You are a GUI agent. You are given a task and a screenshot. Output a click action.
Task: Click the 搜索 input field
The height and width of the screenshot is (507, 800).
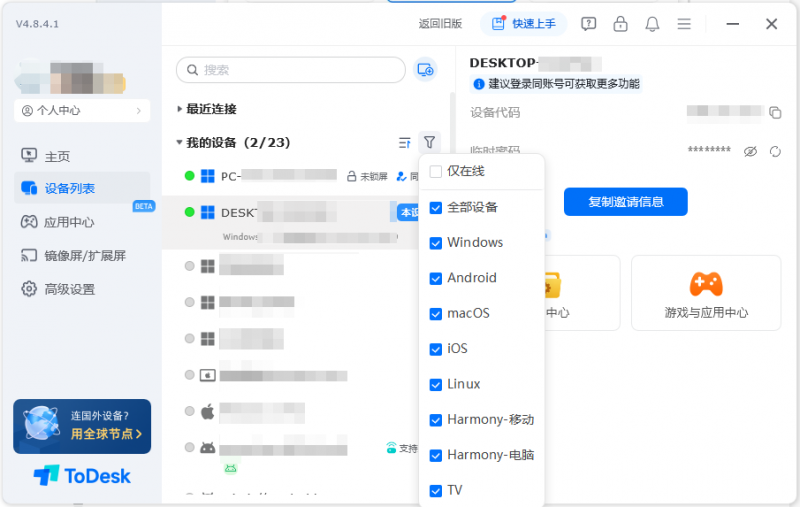290,70
